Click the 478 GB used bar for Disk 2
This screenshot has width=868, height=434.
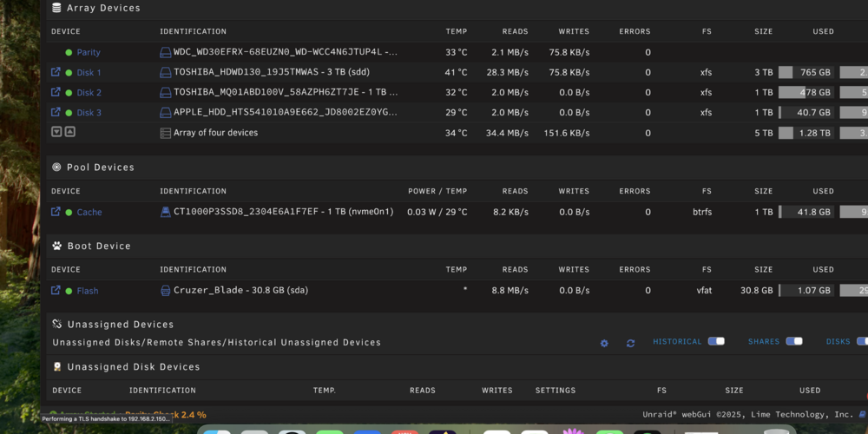[x=806, y=93]
